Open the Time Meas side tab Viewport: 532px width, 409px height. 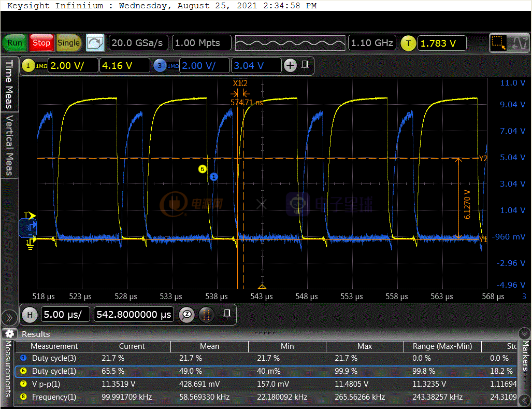(9, 84)
